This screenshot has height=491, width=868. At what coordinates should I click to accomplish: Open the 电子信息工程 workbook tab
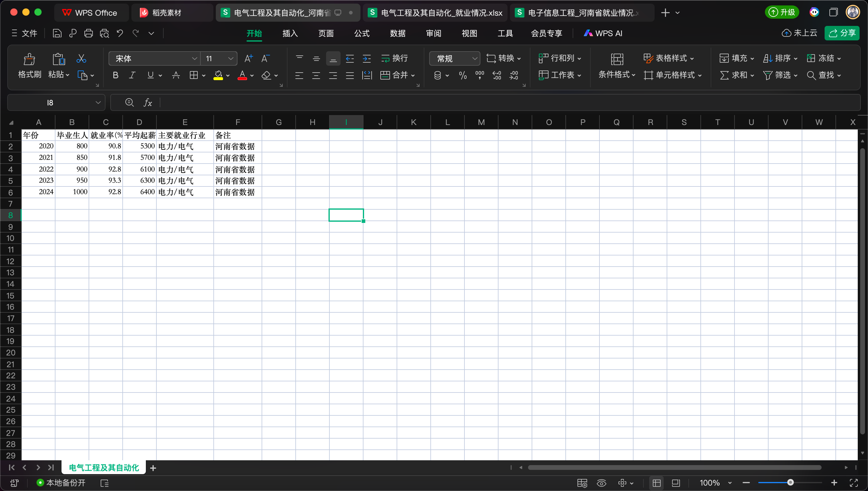(581, 12)
